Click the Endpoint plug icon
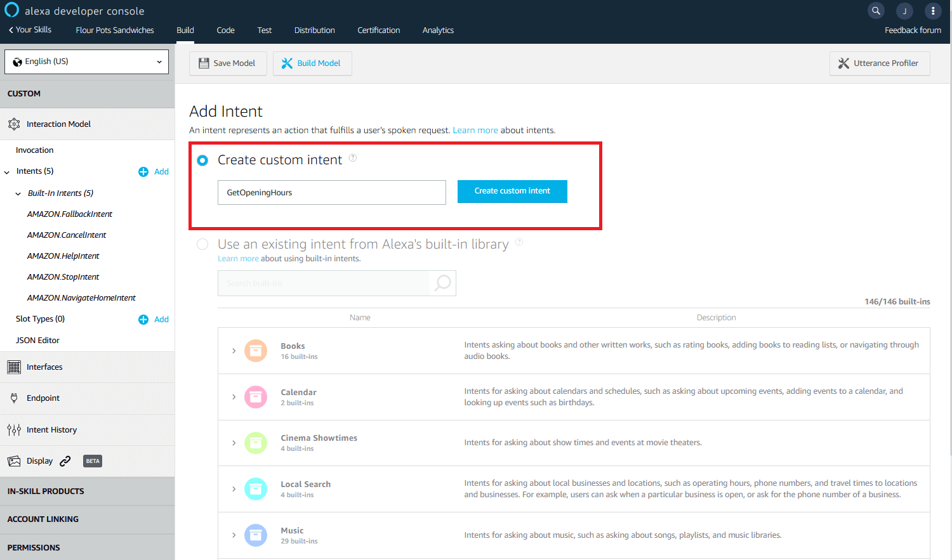 pos(14,398)
